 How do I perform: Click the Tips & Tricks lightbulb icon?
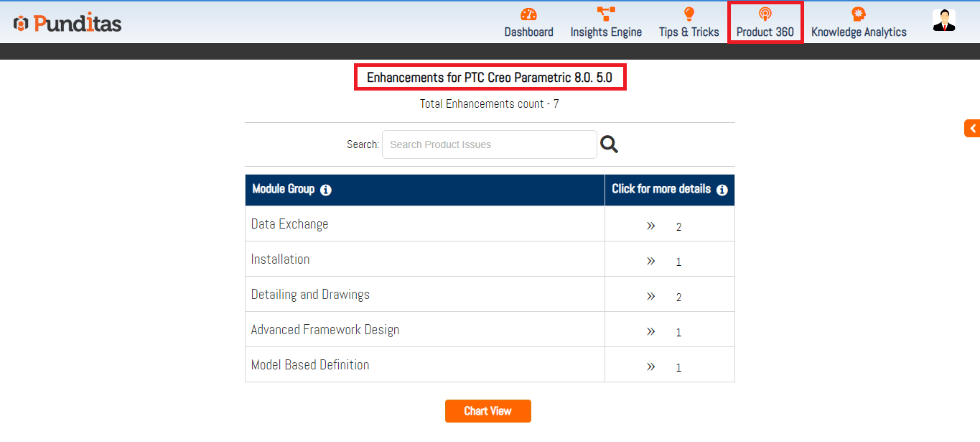click(x=689, y=14)
